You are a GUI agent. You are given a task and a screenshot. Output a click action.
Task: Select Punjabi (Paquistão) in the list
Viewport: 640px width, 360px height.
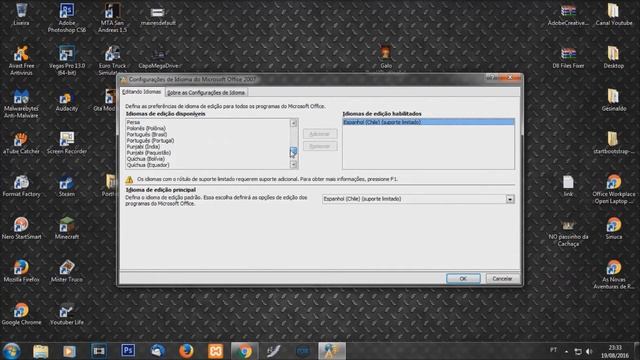click(x=207, y=153)
